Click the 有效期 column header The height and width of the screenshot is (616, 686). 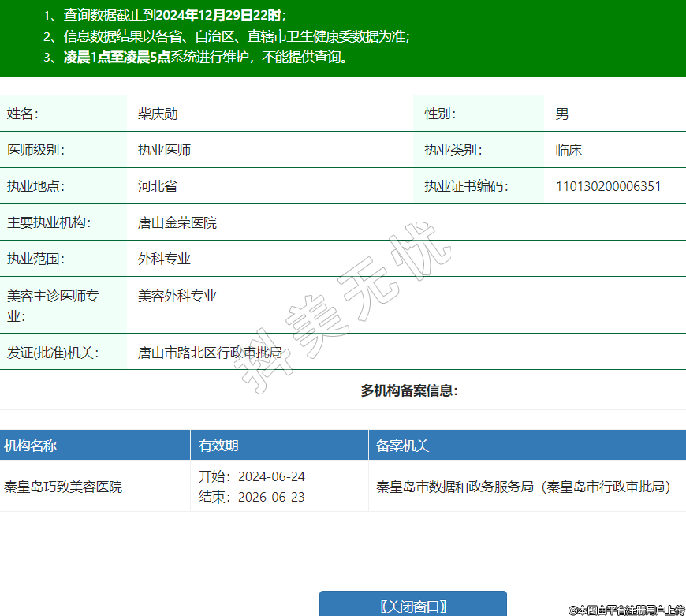[218, 446]
